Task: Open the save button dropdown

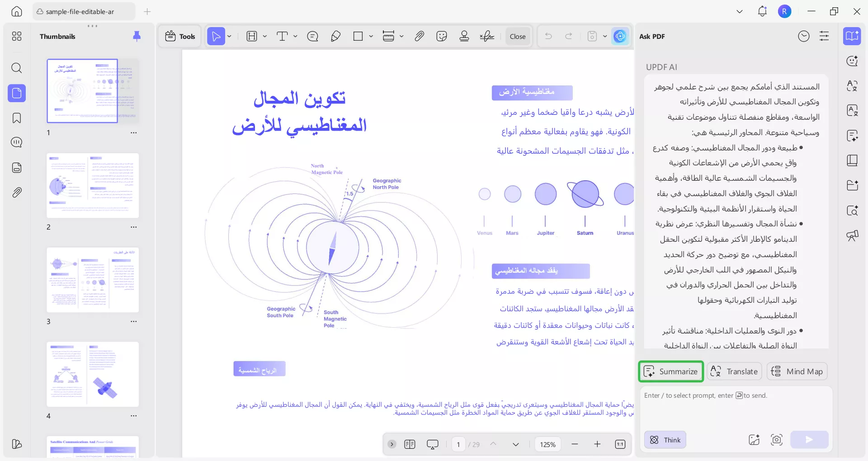Action: 605,36
